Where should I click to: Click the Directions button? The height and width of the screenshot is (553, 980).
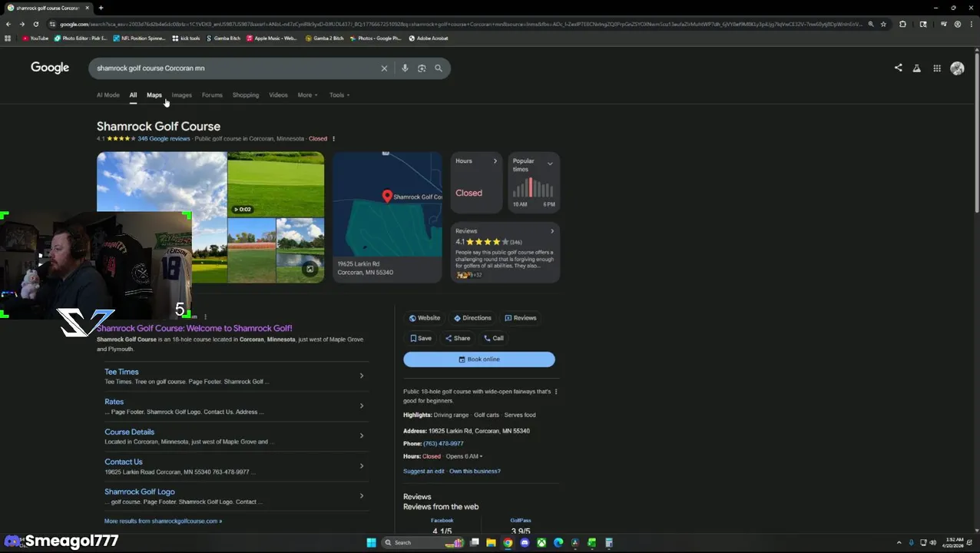[472, 318]
